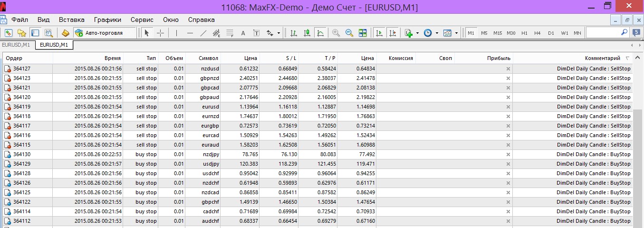Open the chat notifications icon showing 5

636,32
